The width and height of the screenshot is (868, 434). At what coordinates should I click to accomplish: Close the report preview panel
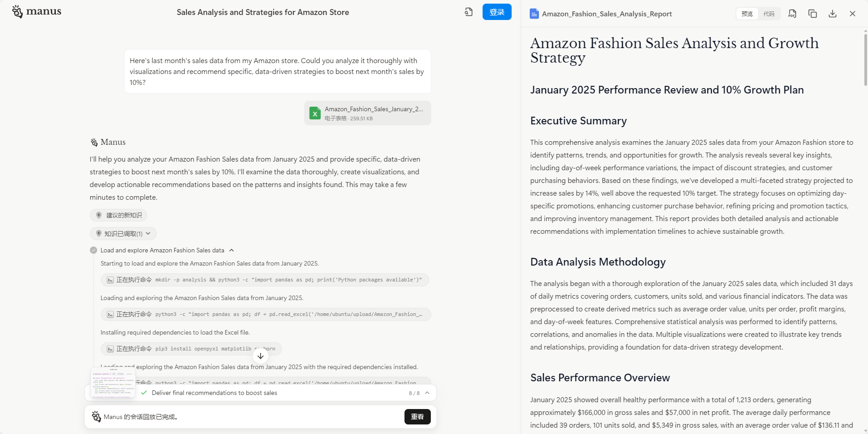(853, 14)
